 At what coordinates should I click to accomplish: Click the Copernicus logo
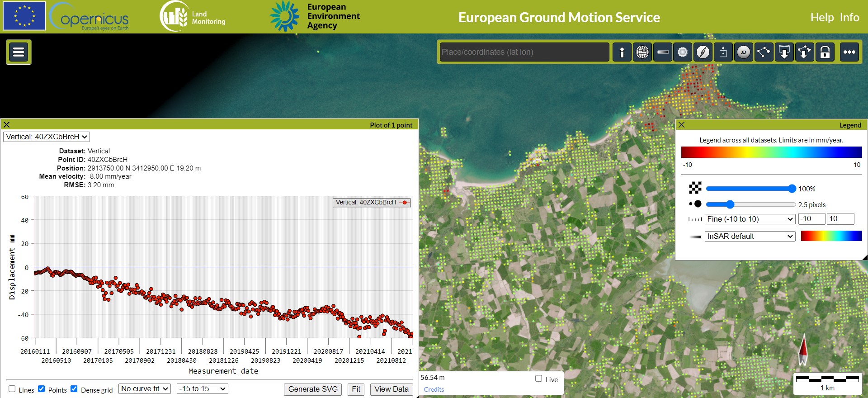click(90, 17)
